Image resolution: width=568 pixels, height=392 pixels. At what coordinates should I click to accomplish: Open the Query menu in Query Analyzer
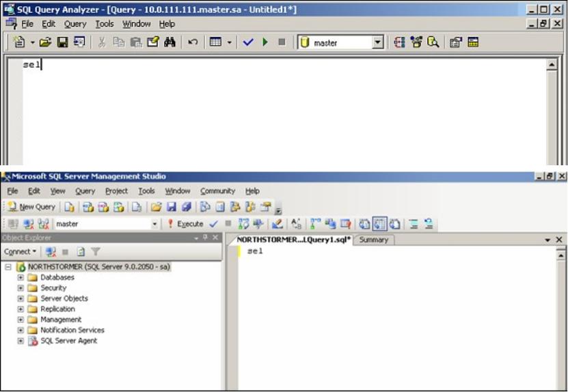(x=75, y=24)
